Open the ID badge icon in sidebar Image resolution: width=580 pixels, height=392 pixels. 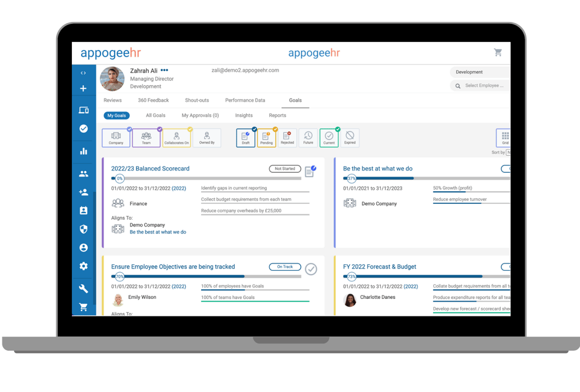click(x=83, y=210)
